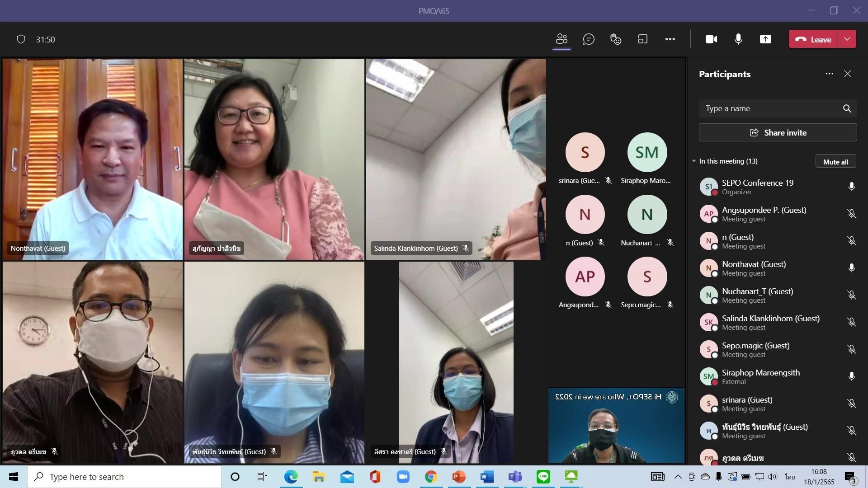Click the raise hand reactions icon

615,39
